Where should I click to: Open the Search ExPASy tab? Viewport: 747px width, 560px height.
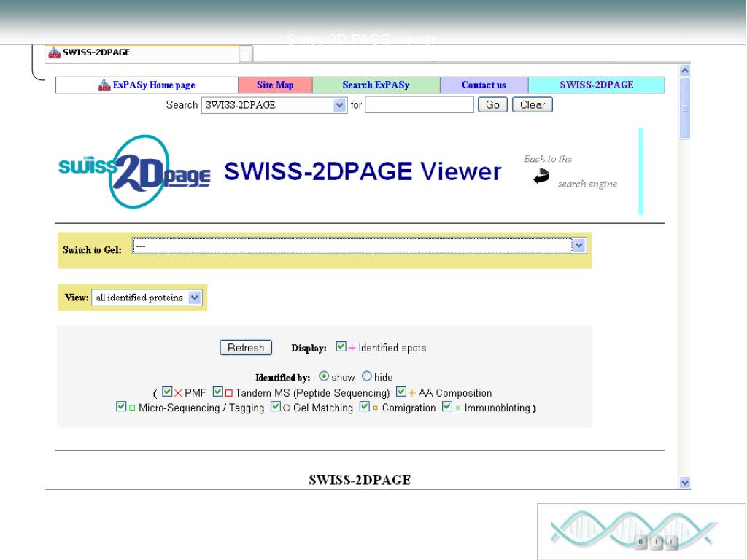click(376, 85)
